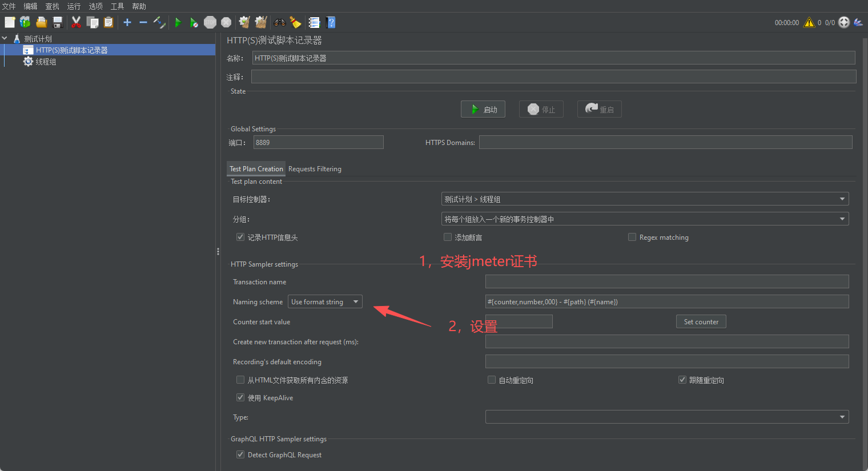Open a file with the folder icon
Screen dimensions: 868x471
(41, 22)
